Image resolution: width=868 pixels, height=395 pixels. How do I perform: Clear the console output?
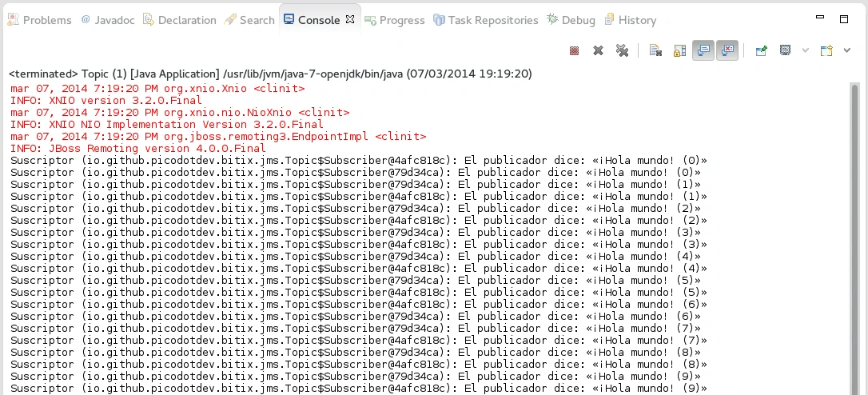point(655,51)
